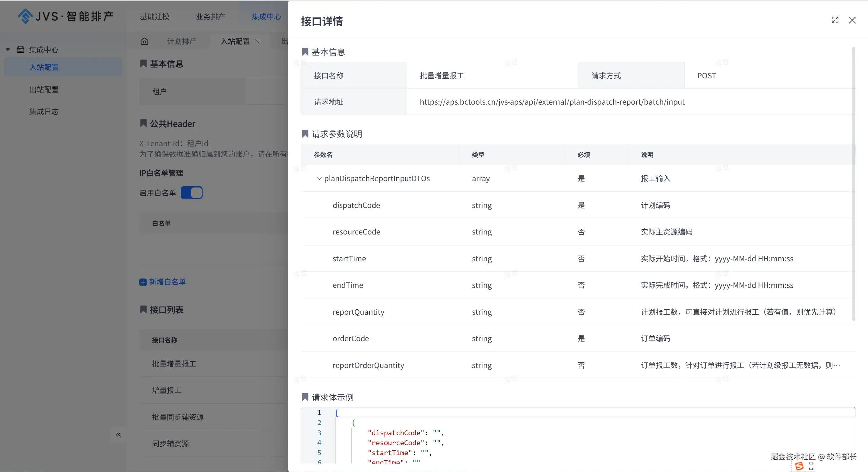Collapse the 集成中心 tree node arrow

point(8,49)
